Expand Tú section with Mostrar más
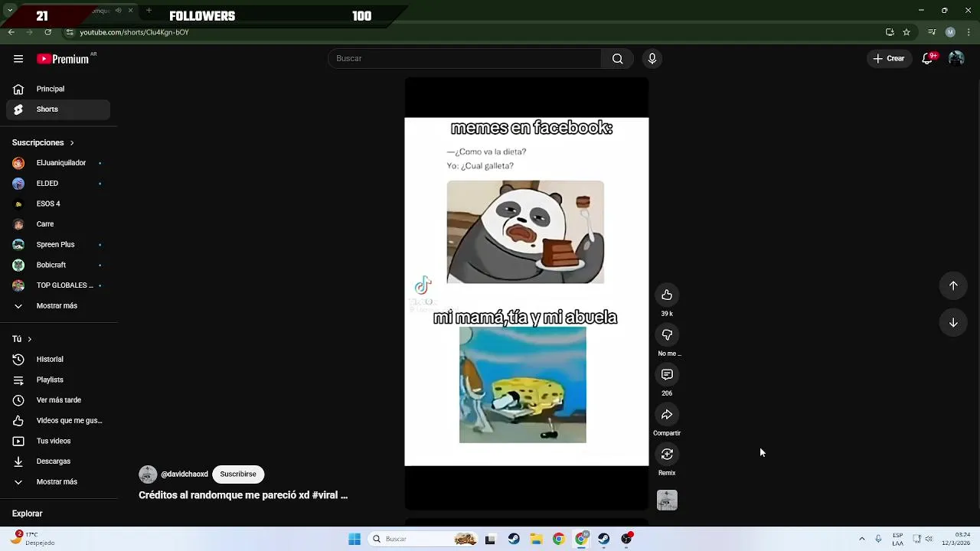The width and height of the screenshot is (980, 551). click(x=58, y=482)
